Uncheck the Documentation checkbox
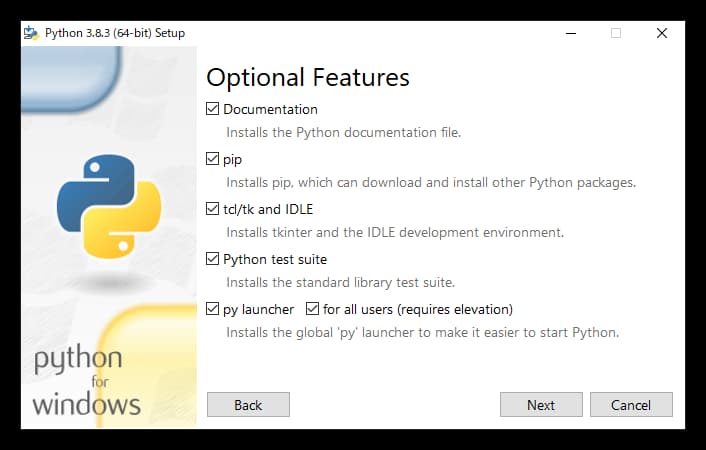The image size is (706, 450). coord(213,109)
